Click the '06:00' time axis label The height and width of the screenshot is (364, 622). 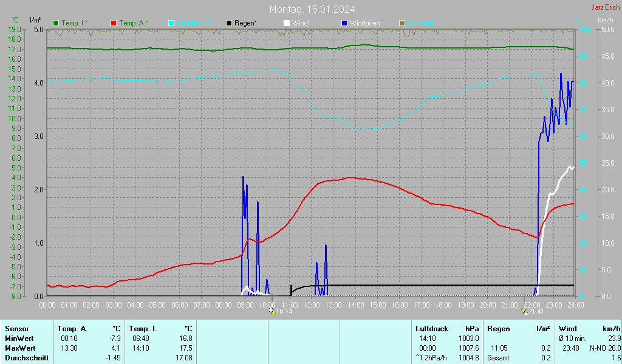[179, 305]
